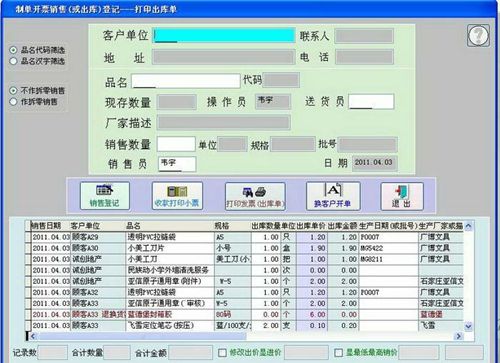Click the 收款打印小票 button
Screen dimensions: 500x363
tap(177, 196)
